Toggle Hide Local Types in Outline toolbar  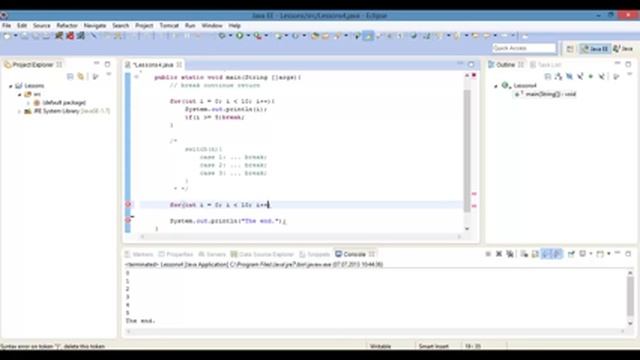[602, 77]
